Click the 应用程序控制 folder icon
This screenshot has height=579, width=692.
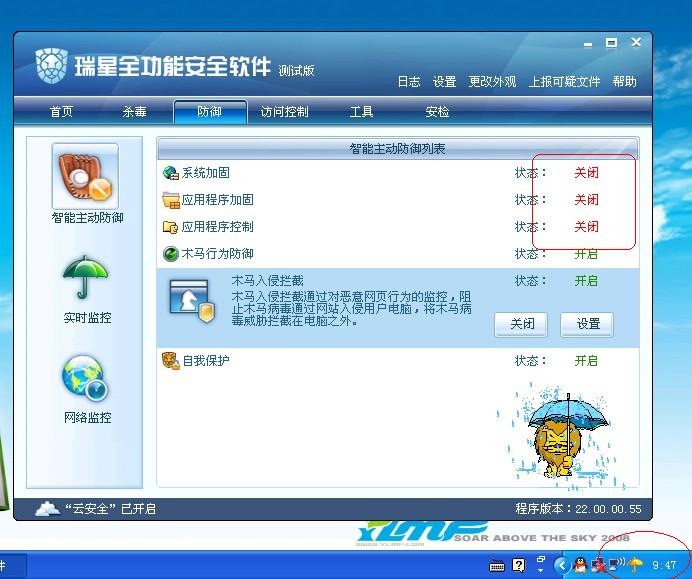coord(170,227)
